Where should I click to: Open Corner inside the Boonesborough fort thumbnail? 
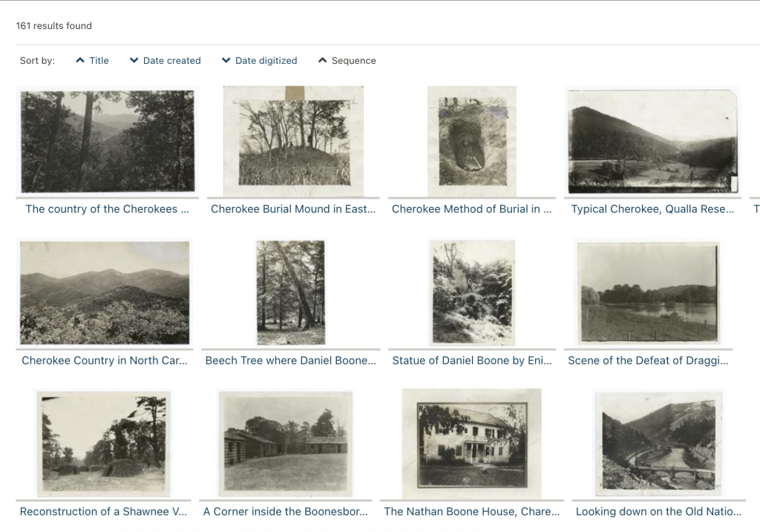click(286, 444)
